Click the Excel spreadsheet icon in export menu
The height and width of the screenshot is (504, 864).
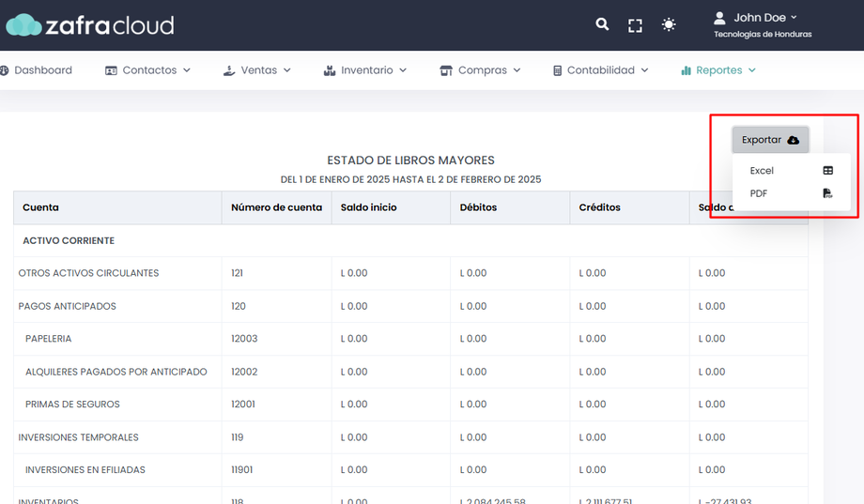(827, 171)
